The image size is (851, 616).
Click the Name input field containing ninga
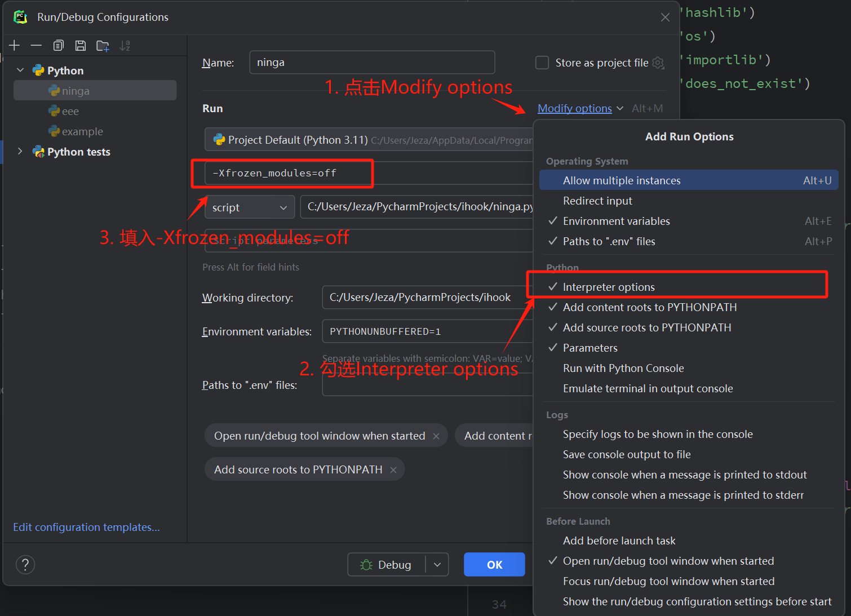pyautogui.click(x=372, y=63)
